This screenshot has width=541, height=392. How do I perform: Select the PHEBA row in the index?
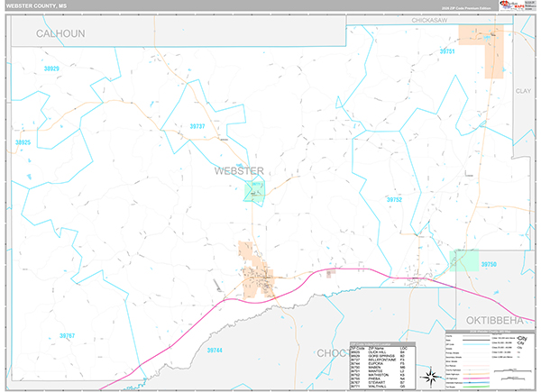tap(382, 378)
